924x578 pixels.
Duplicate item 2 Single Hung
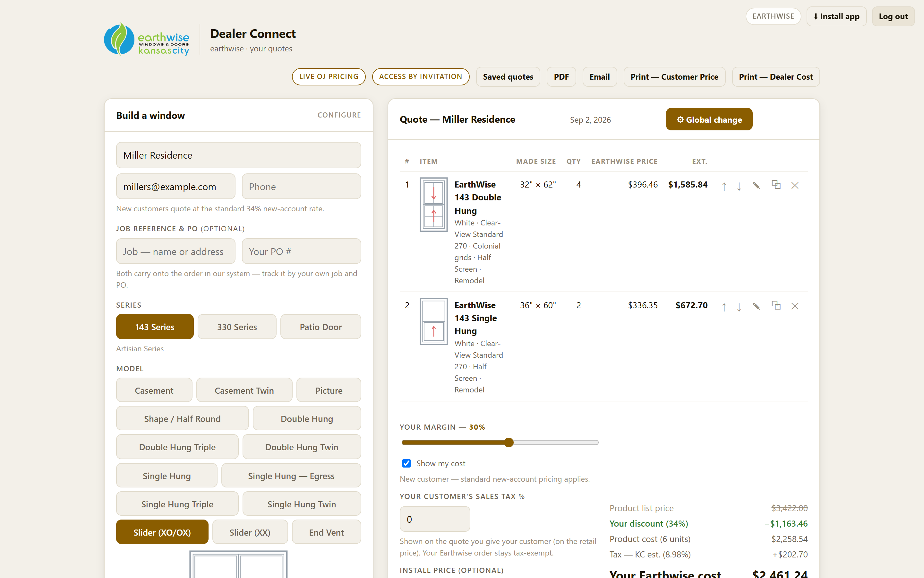776,306
